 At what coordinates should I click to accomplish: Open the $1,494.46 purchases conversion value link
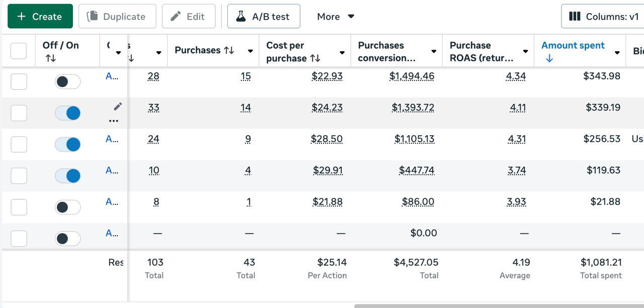(412, 76)
